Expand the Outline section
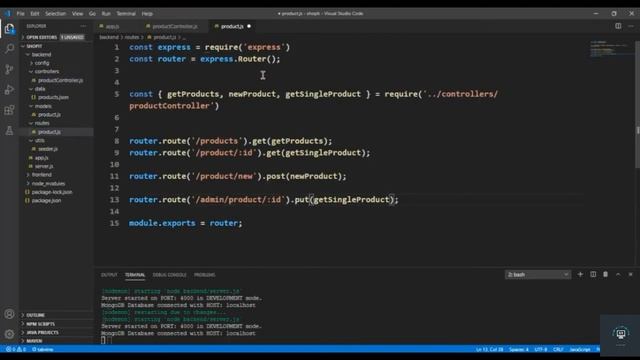The height and width of the screenshot is (360, 640). (36, 315)
